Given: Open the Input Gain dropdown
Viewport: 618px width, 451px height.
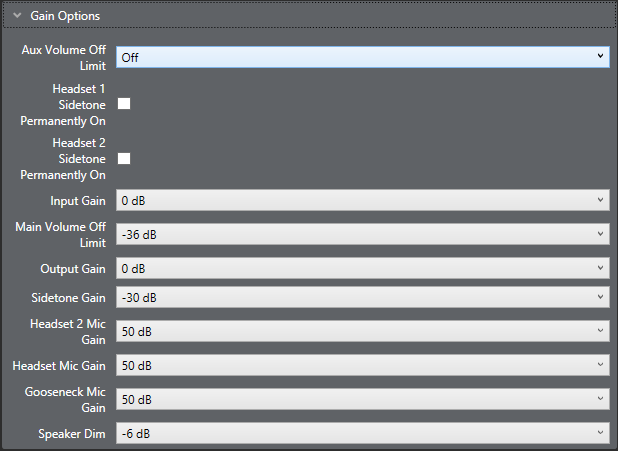Looking at the screenshot, I should pyautogui.click(x=362, y=201).
